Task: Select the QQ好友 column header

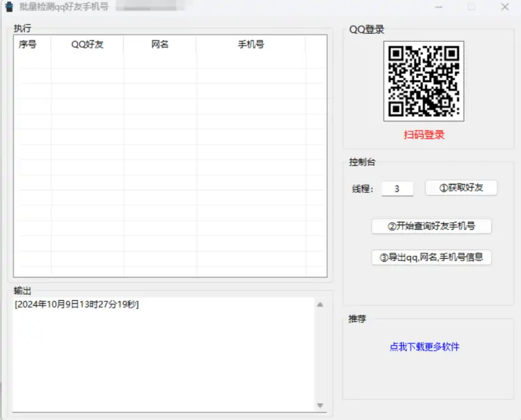Action: pos(87,44)
